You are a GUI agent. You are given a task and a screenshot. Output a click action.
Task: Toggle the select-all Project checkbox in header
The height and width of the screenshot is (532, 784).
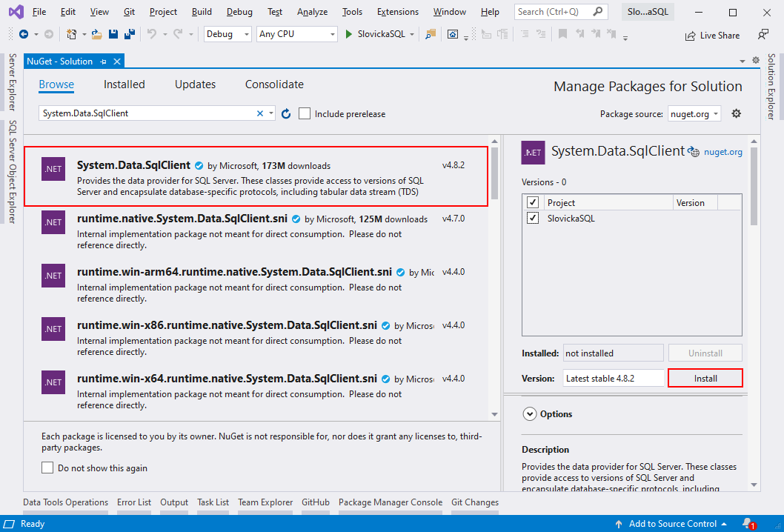tap(533, 202)
